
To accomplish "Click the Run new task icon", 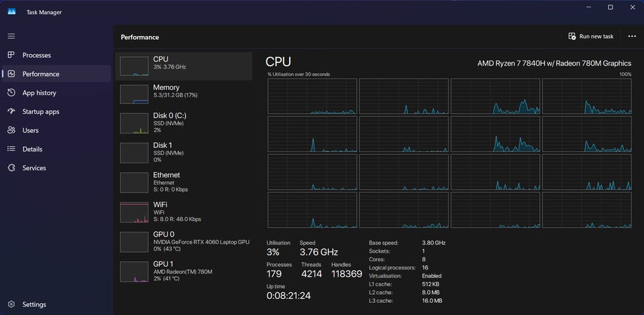I will click(572, 36).
